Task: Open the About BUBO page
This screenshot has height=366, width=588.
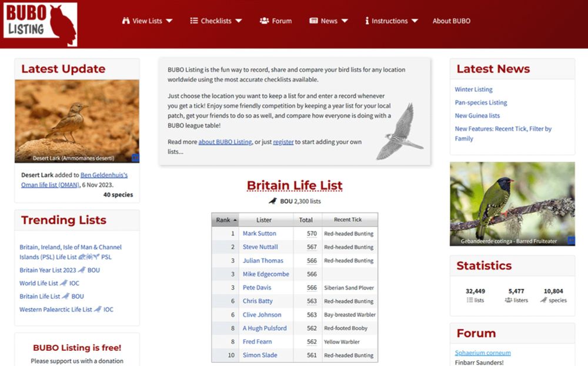Action: tap(452, 21)
